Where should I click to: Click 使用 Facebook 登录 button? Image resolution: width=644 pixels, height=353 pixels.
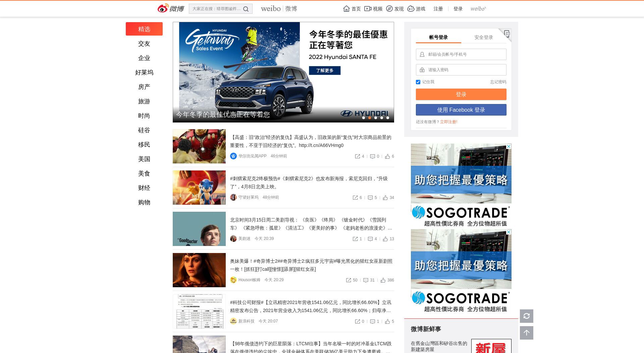click(x=461, y=110)
